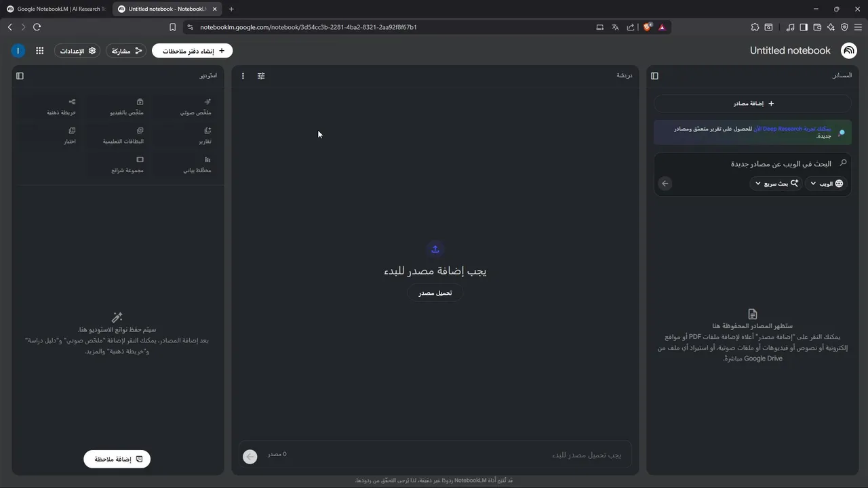
Task: Click Create notebook (إنشاء دفتر ملاحظات) button
Action: 193,51
